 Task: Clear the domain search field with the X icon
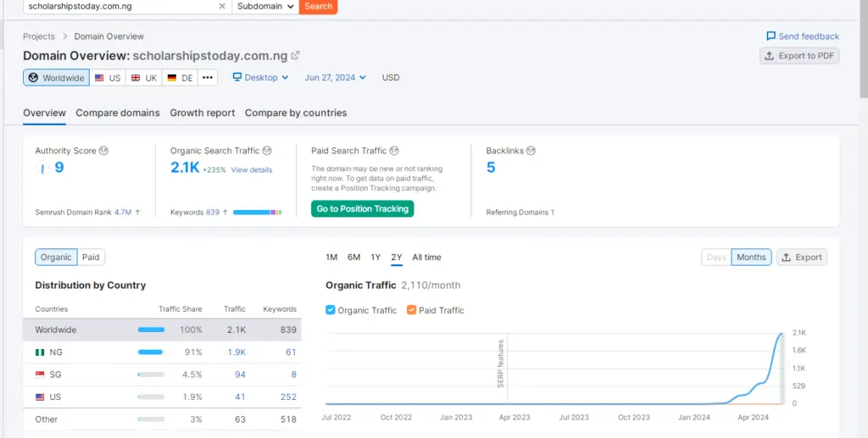[222, 6]
